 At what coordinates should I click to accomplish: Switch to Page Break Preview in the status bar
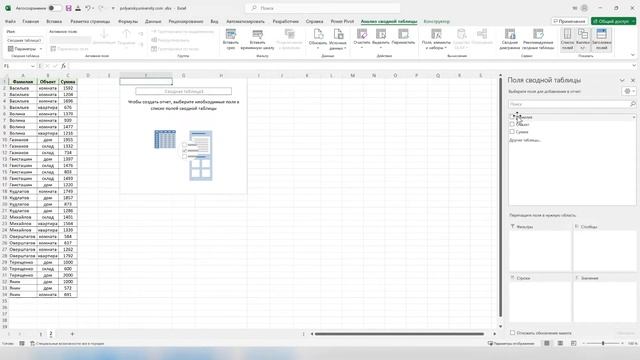[x=573, y=343]
